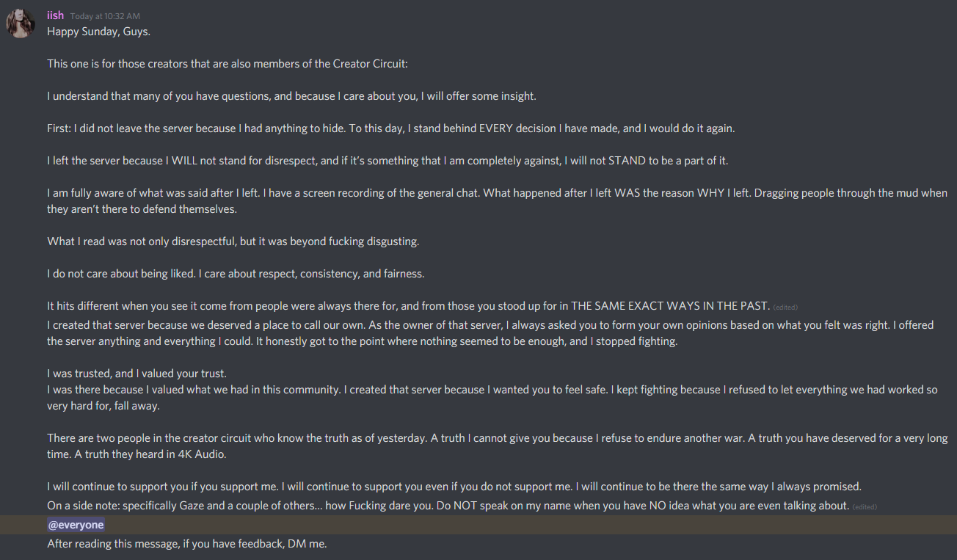Click the @everyone mention tag
This screenshot has width=957, height=560.
pyautogui.click(x=76, y=525)
